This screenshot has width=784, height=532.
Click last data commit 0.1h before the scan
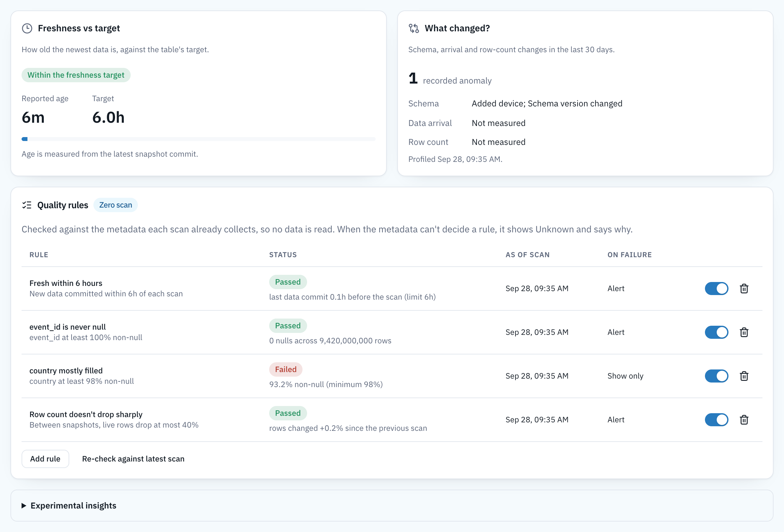352,297
